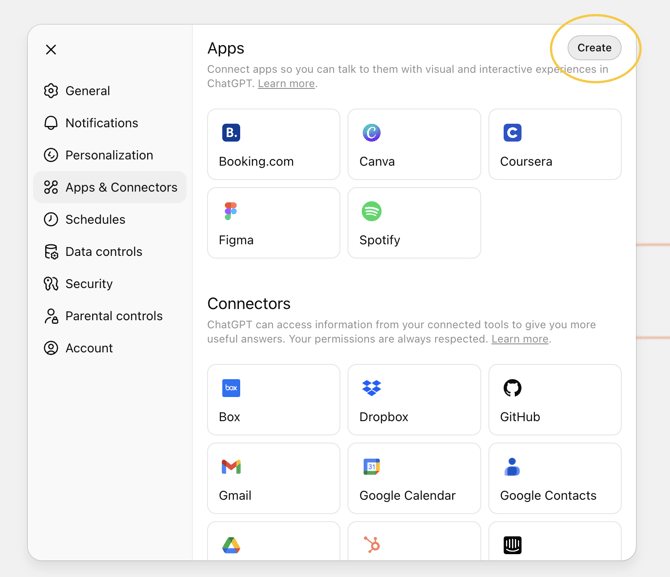
Task: Switch to the General settings tab
Action: pyautogui.click(x=87, y=91)
